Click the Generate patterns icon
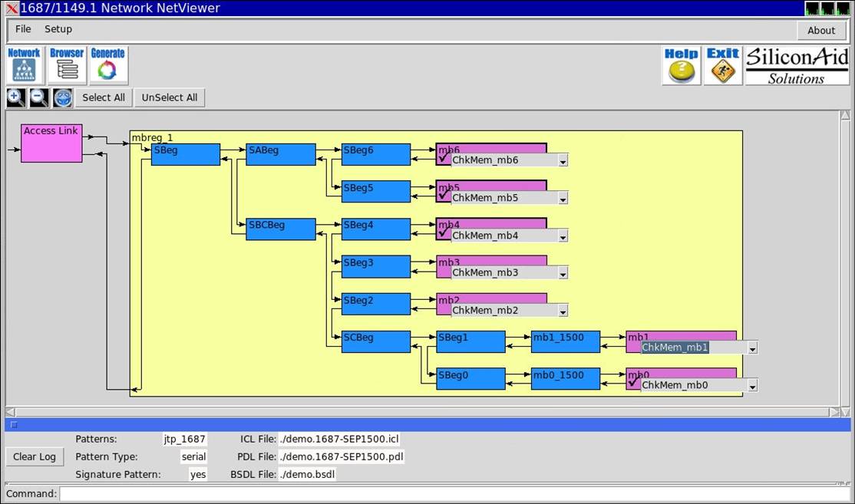 [x=107, y=66]
